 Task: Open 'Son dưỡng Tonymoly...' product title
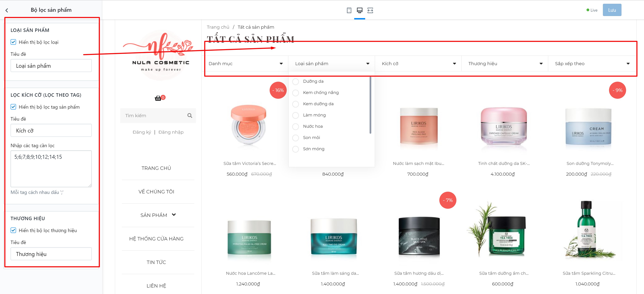590,164
